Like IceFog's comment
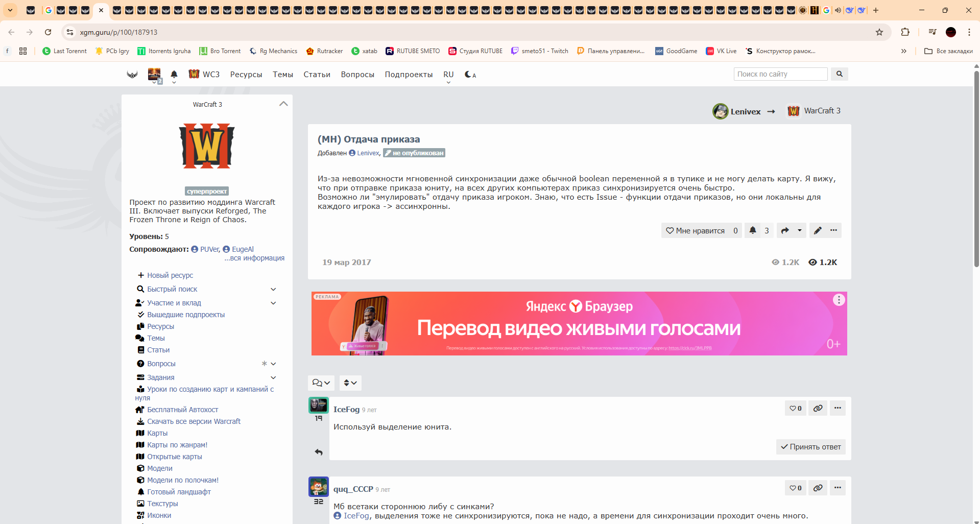Image resolution: width=980 pixels, height=524 pixels. 795,408
